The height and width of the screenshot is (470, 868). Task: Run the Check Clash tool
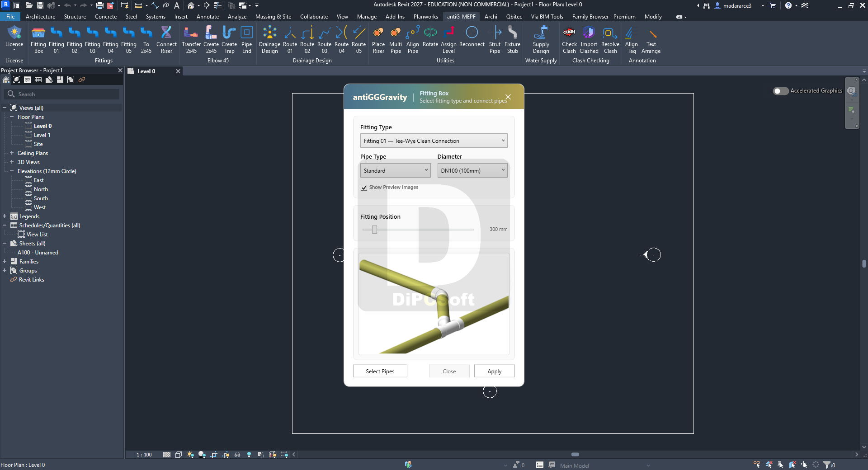click(x=570, y=40)
